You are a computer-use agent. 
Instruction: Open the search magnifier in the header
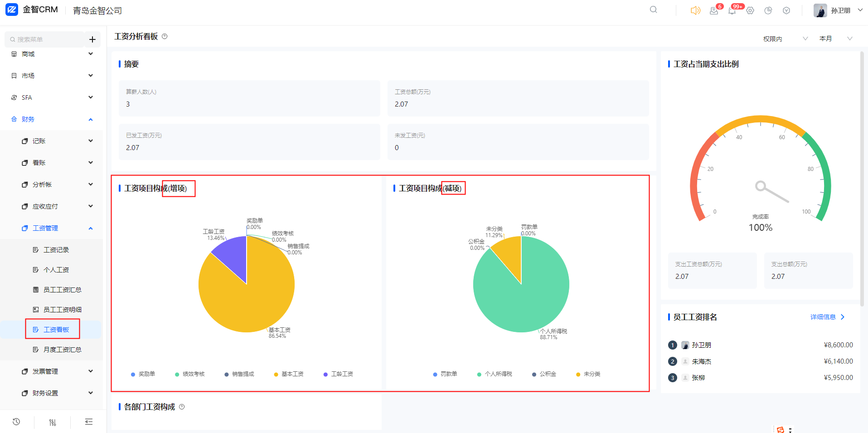(653, 10)
